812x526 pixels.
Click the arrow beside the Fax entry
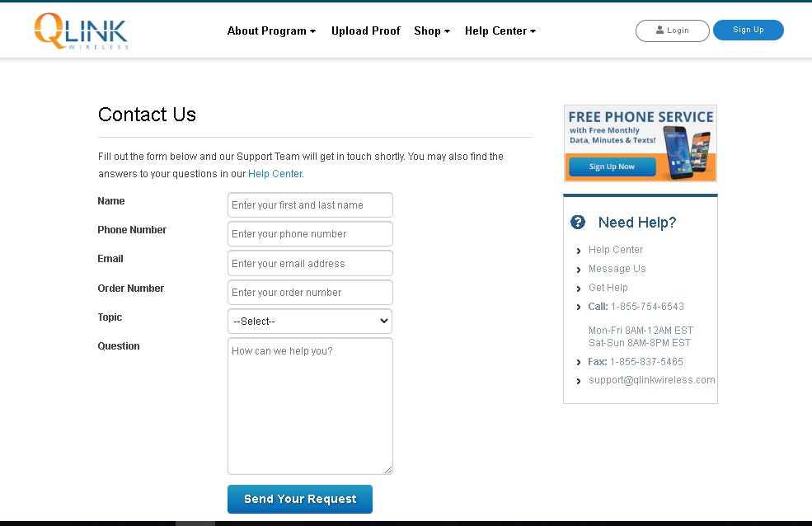click(578, 362)
